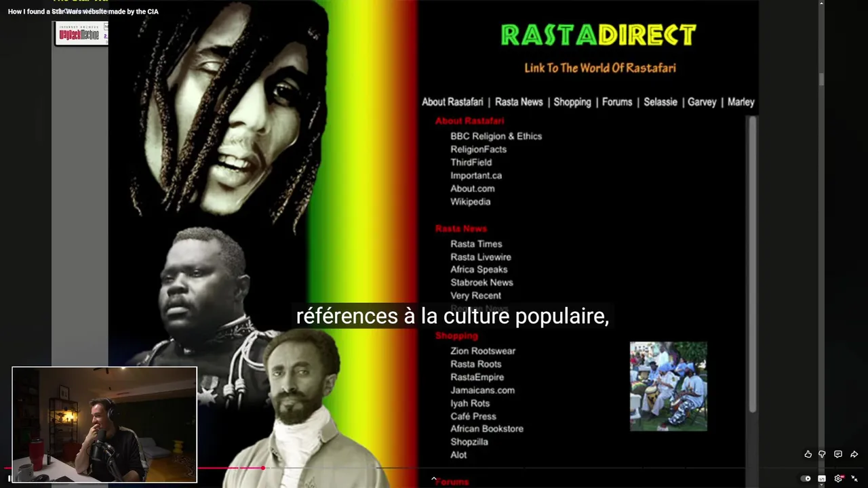868x488 pixels.
Task: Open Selassie nav item
Action: [x=660, y=102]
